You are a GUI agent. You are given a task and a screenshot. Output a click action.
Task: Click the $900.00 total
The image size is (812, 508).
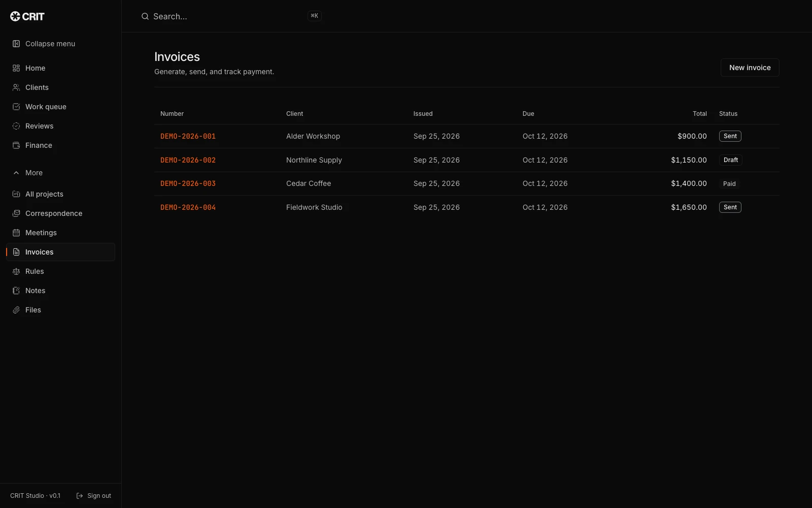[x=692, y=136]
